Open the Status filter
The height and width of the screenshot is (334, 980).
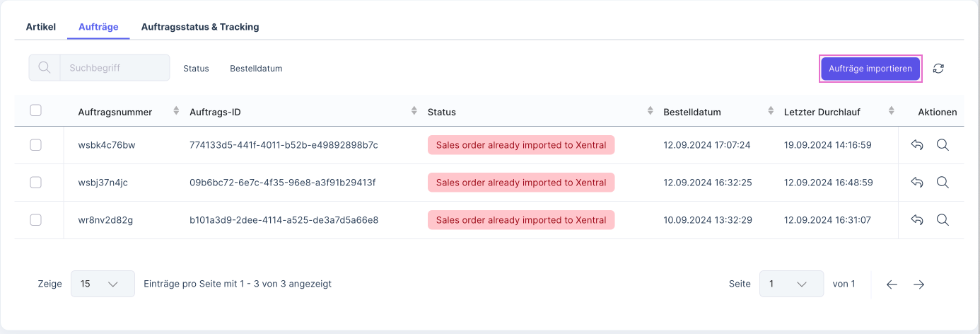point(196,69)
